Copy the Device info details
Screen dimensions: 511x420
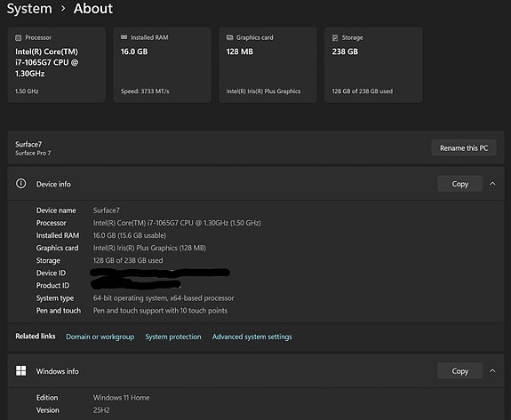click(459, 184)
